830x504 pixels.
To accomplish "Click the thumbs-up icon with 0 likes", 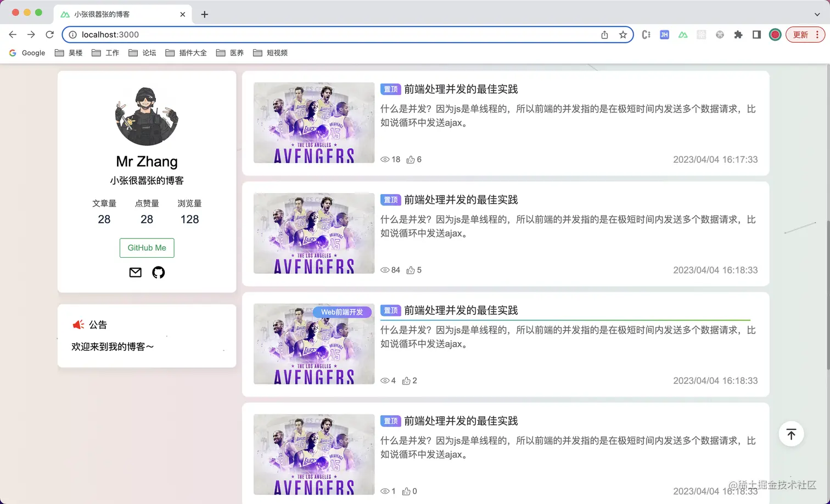I will tap(406, 491).
